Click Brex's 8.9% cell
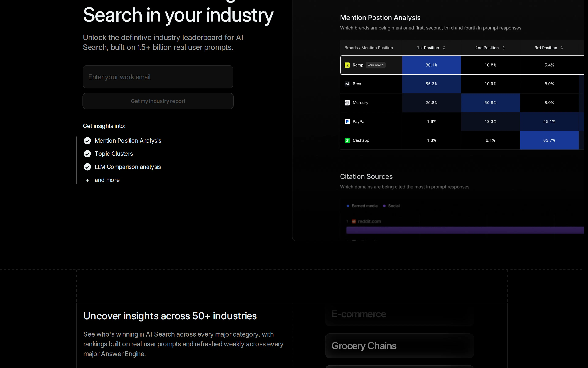Viewport: 588px width, 368px height. pyautogui.click(x=549, y=84)
